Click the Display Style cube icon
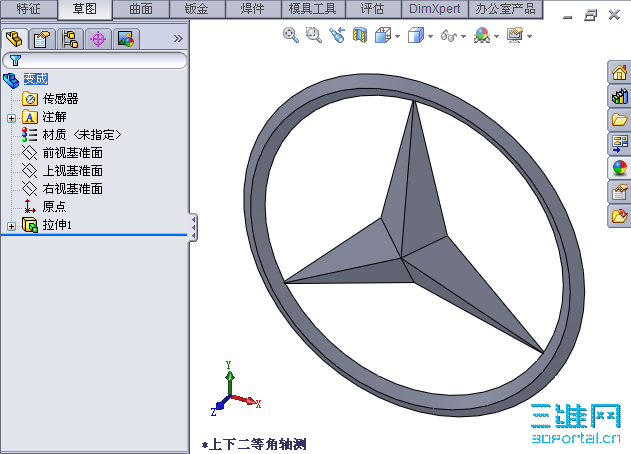 pos(416,35)
